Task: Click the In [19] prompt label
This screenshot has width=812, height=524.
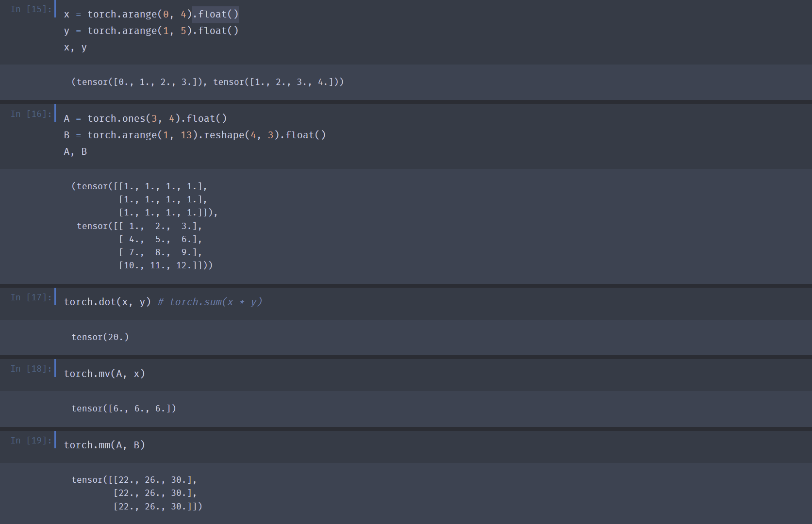Action: coord(31,441)
